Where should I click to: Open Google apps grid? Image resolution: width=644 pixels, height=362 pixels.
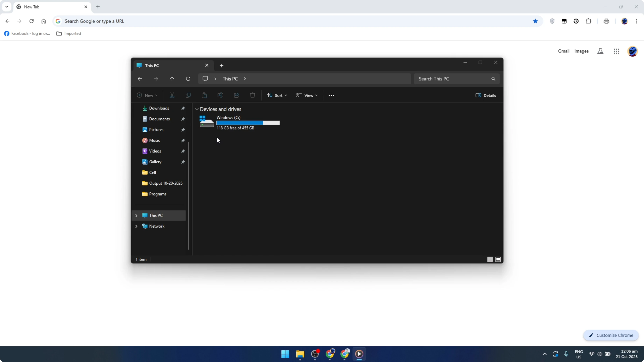(x=617, y=51)
